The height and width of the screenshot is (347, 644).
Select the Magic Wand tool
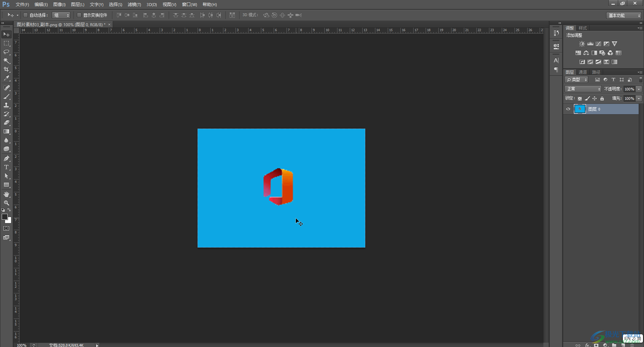tap(6, 61)
